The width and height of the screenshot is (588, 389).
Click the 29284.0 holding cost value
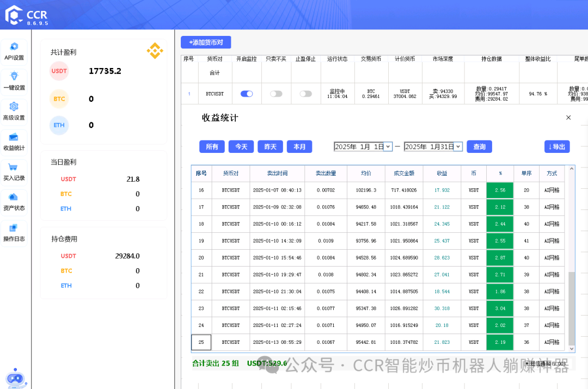(127, 256)
